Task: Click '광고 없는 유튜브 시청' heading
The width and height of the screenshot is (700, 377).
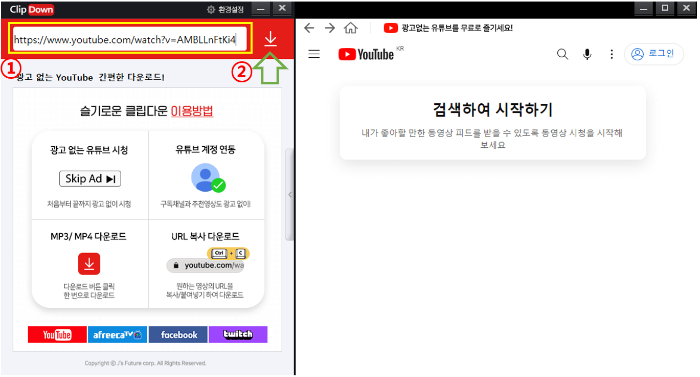Action: click(x=89, y=150)
